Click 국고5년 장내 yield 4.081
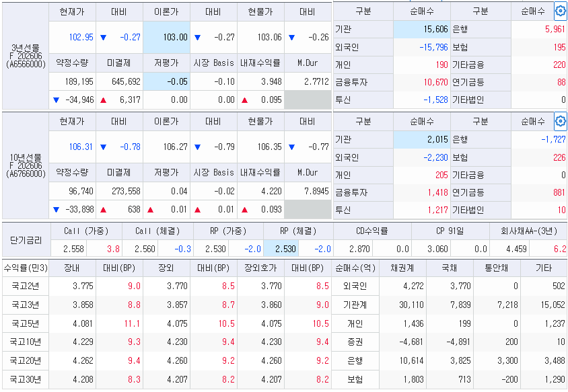This screenshot has width=568, height=392. [x=83, y=323]
